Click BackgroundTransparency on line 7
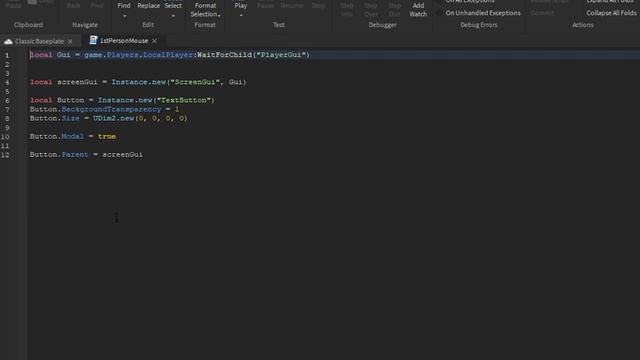 pyautogui.click(x=111, y=109)
